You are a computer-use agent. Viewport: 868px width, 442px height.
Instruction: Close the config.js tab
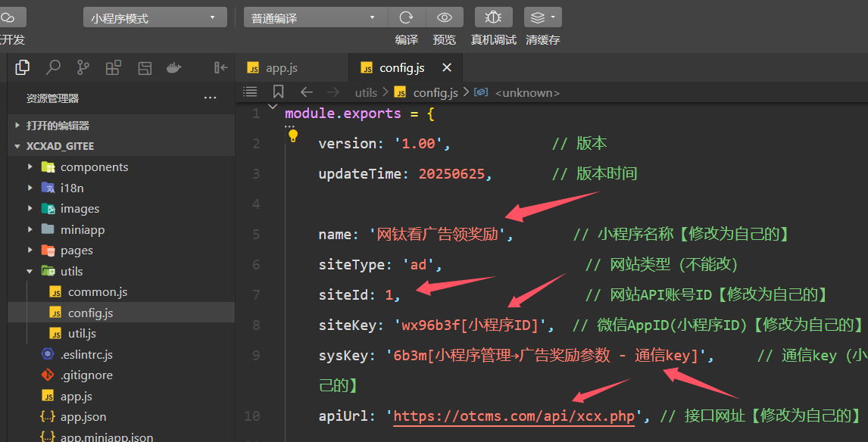(447, 67)
